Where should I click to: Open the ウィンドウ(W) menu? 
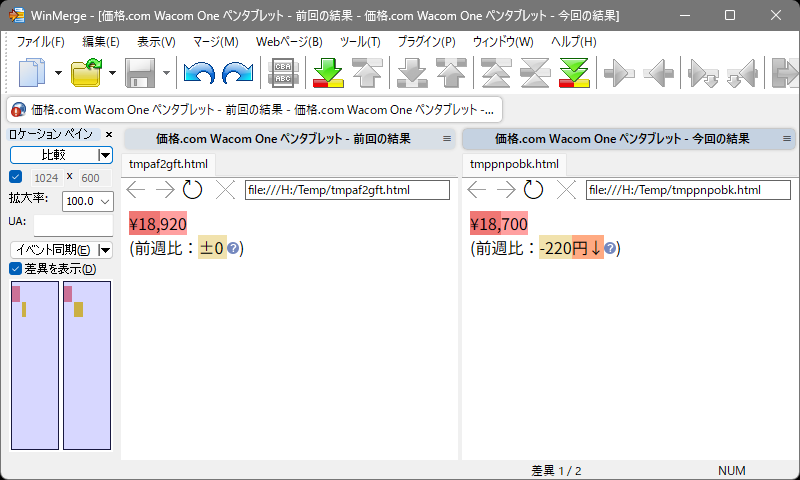503,42
